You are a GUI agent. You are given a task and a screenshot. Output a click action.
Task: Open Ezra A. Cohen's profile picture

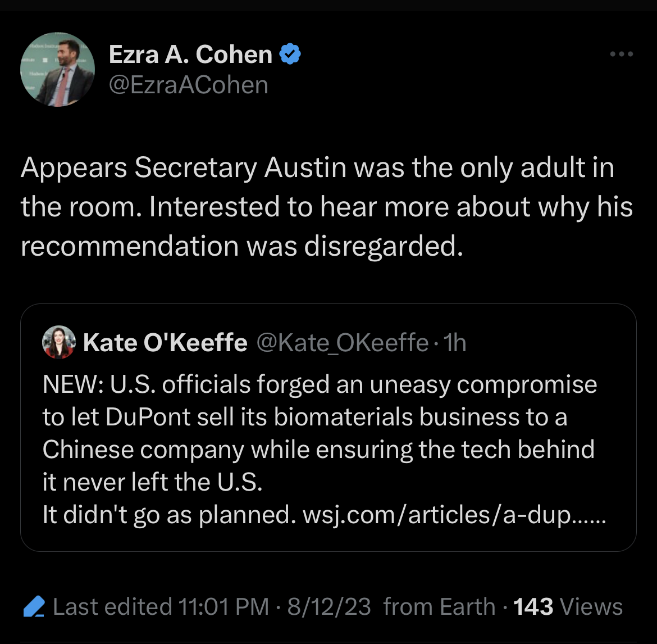57,69
